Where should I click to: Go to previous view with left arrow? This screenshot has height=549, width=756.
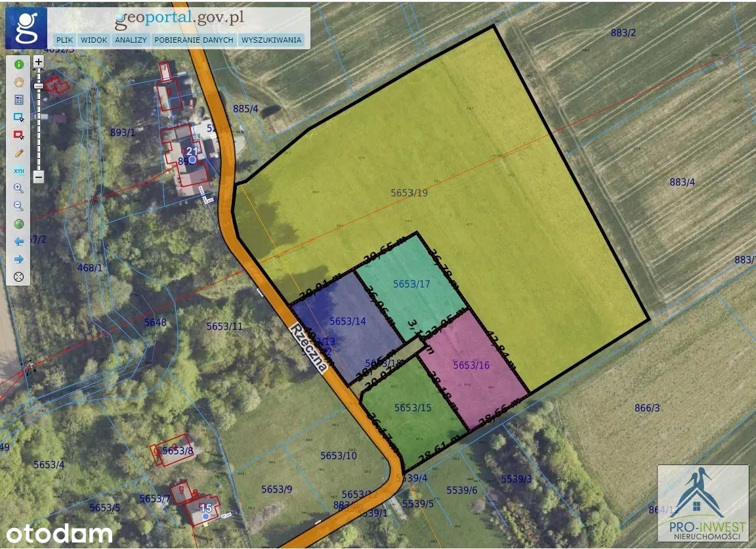click(x=18, y=242)
